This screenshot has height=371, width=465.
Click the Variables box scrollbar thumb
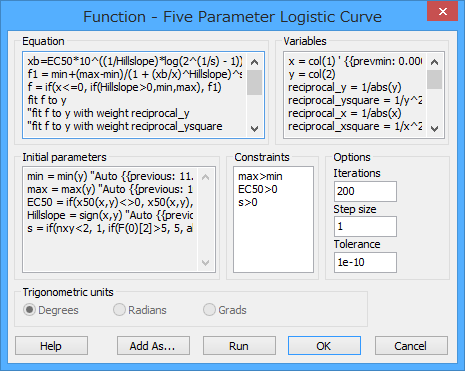[x=434, y=79]
